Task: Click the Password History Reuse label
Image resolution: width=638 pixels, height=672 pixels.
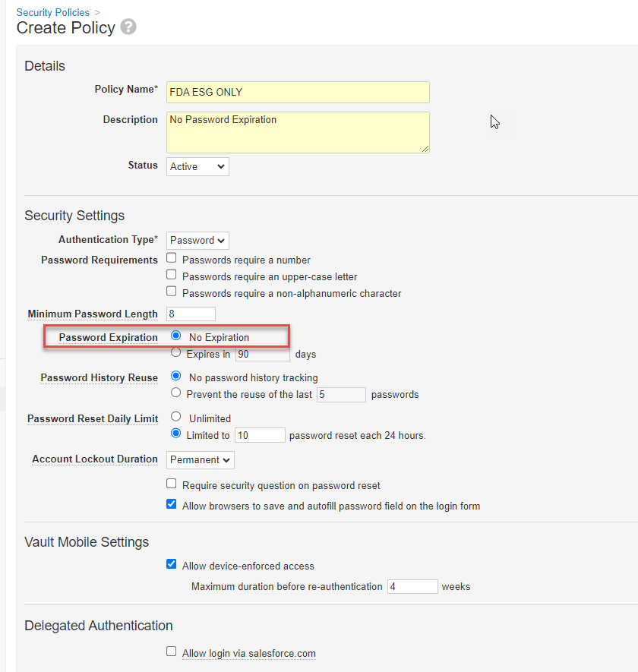Action: click(x=99, y=377)
